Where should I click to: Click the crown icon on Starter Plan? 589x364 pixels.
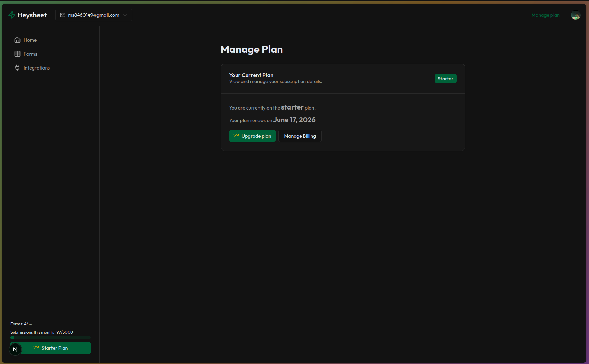(36, 348)
